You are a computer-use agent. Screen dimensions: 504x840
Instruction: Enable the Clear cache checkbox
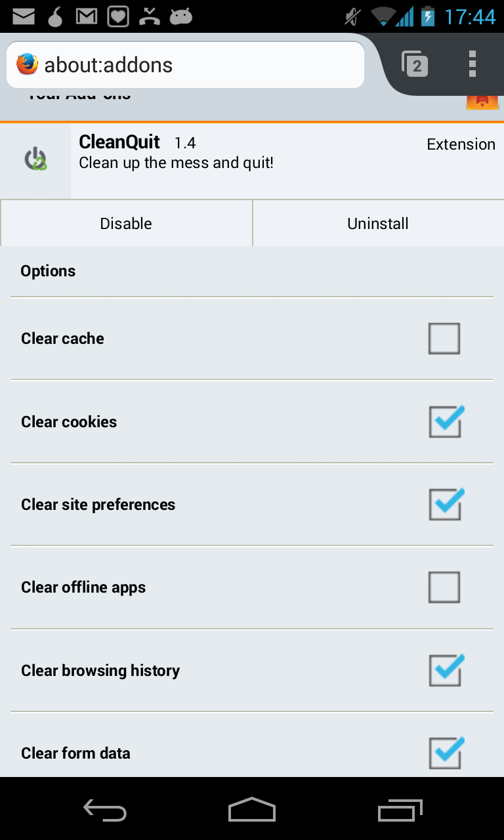[444, 339]
